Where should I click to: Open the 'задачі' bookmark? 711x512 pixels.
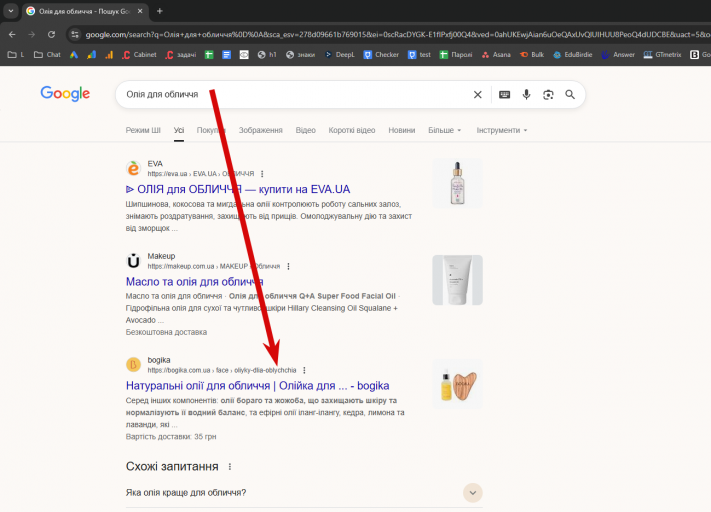[x=181, y=54]
